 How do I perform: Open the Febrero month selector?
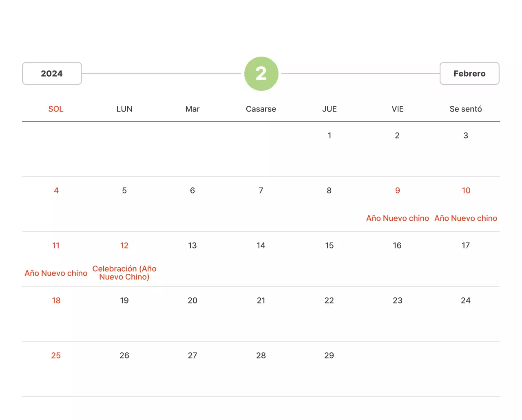(x=469, y=74)
